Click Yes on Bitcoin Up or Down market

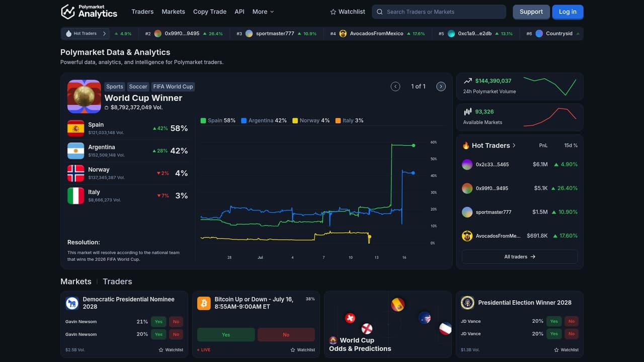click(x=226, y=334)
